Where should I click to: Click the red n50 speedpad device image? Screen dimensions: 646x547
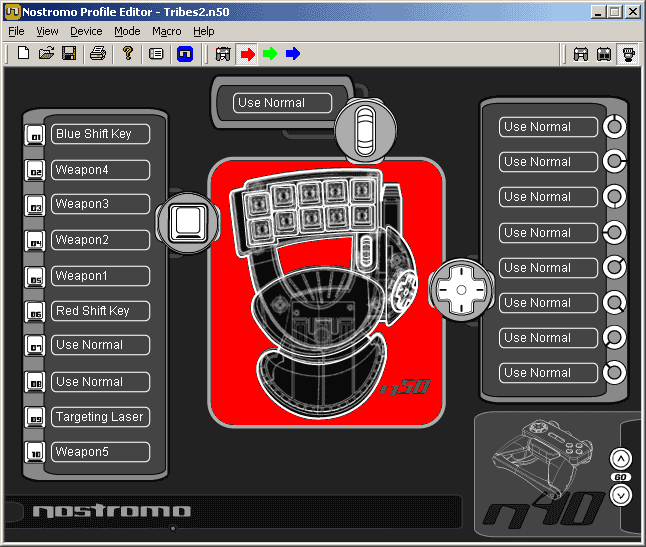click(327, 292)
